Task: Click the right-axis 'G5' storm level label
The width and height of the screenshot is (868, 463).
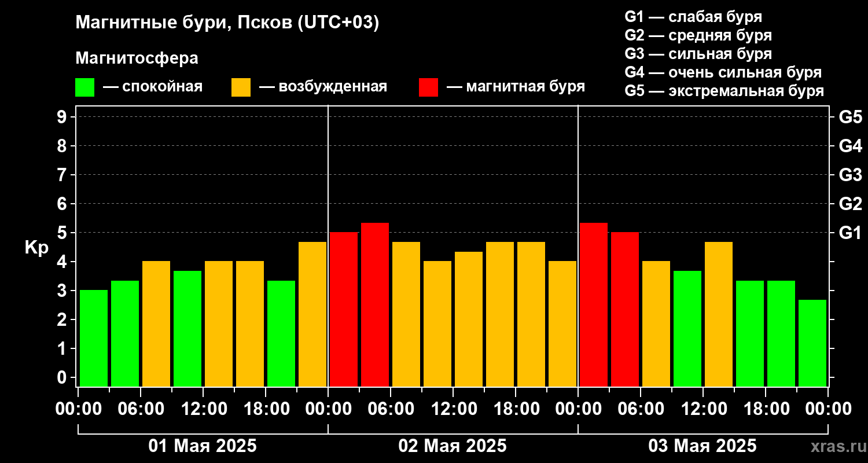Action: pyautogui.click(x=850, y=117)
